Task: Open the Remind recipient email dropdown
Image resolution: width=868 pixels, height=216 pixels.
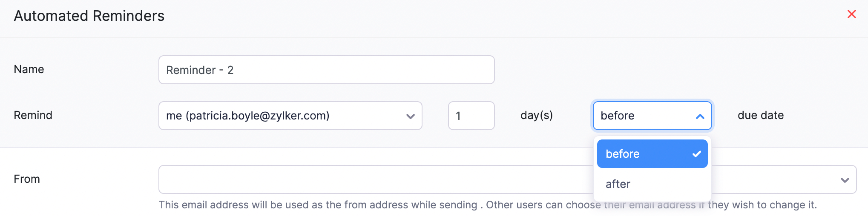Action: tap(290, 116)
